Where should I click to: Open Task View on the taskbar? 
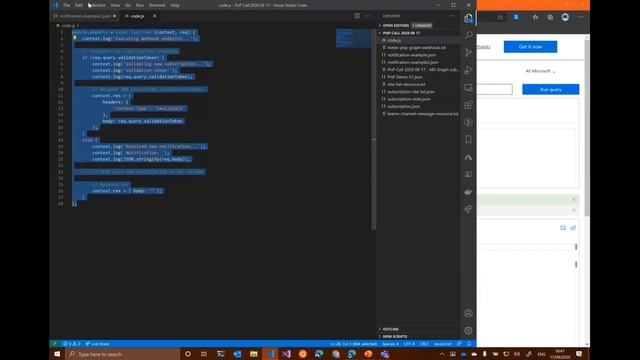pos(204,354)
